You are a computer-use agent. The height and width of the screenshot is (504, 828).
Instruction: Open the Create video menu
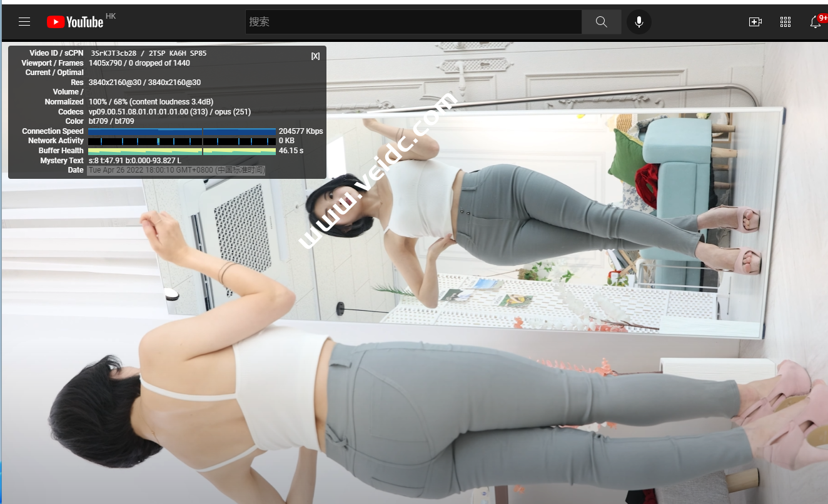755,22
